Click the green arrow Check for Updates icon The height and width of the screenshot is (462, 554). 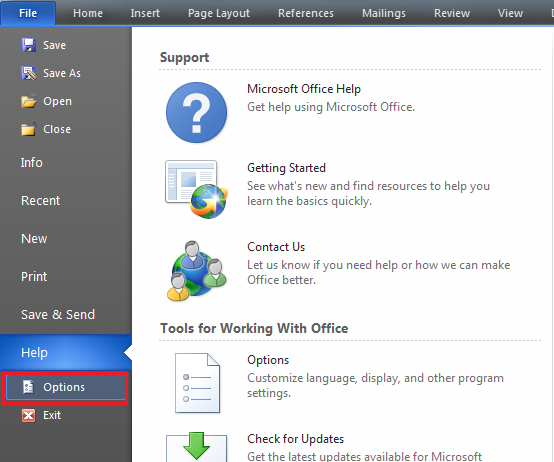[x=196, y=447]
